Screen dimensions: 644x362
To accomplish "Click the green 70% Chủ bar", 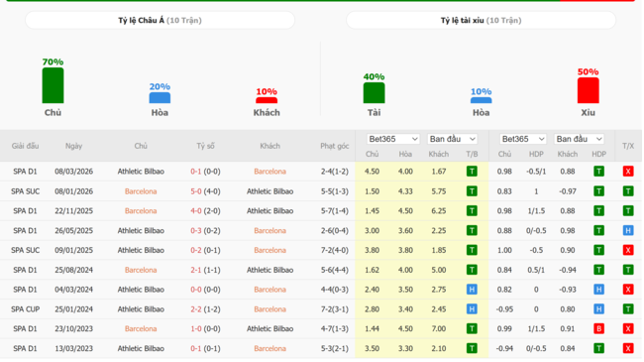I will (x=53, y=85).
